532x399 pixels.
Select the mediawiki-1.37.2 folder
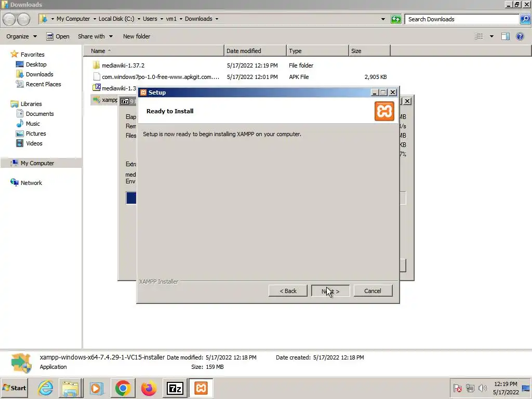[x=123, y=65]
